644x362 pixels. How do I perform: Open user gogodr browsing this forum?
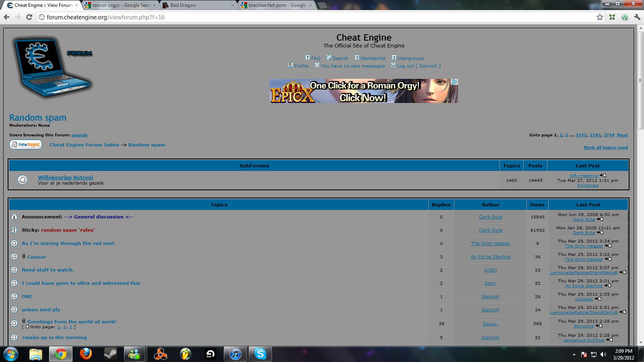tap(80, 135)
